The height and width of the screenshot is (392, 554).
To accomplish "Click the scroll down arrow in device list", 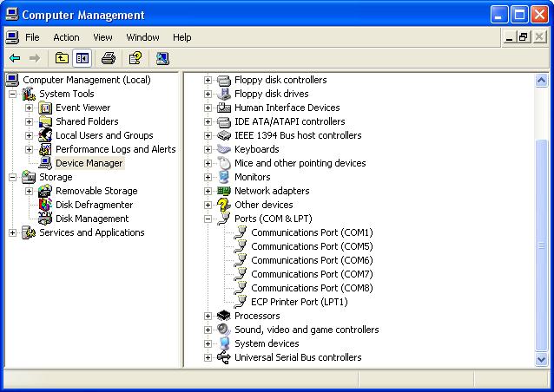I will click(541, 359).
